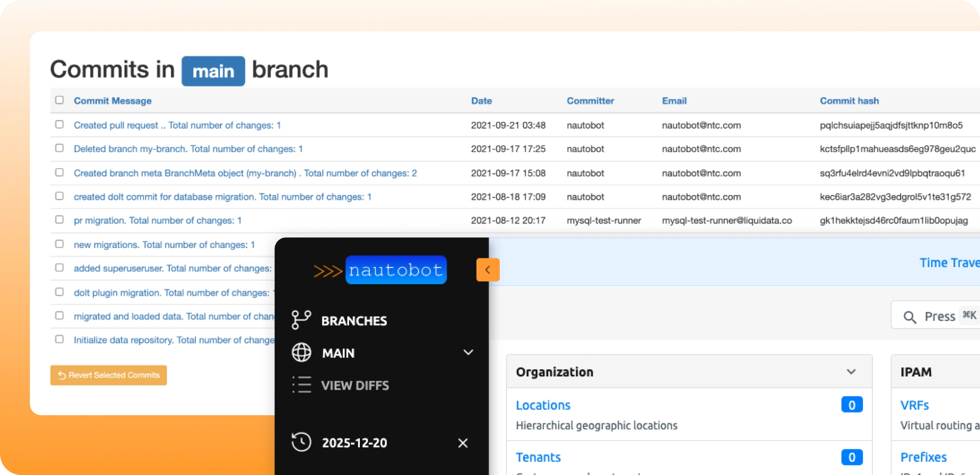Expand the MAIN branch dropdown chevron
This screenshot has width=980, height=475.
pos(468,352)
